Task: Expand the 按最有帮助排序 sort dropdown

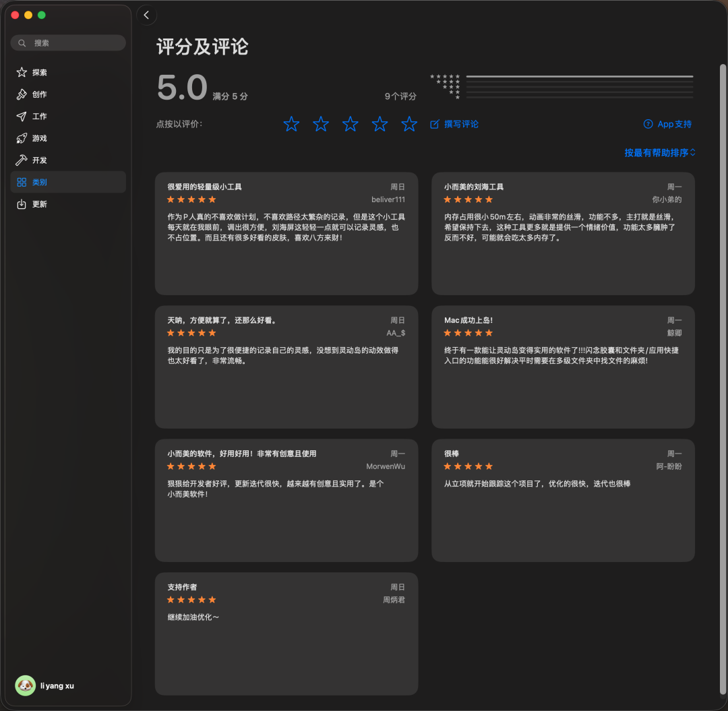Action: click(660, 153)
